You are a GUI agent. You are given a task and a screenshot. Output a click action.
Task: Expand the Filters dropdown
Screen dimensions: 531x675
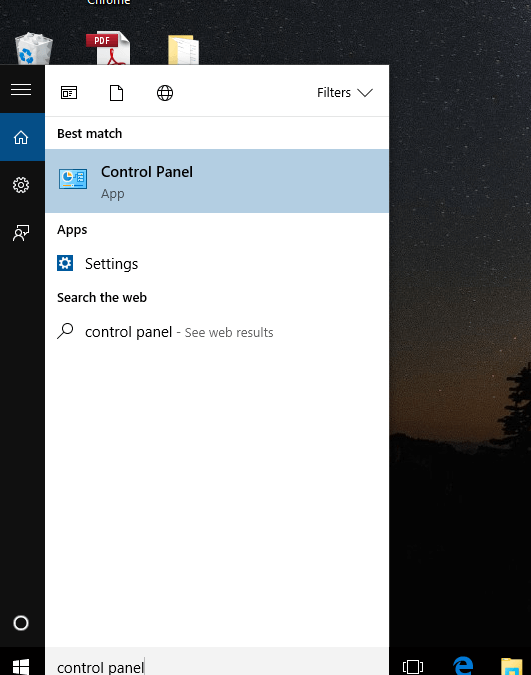point(345,93)
